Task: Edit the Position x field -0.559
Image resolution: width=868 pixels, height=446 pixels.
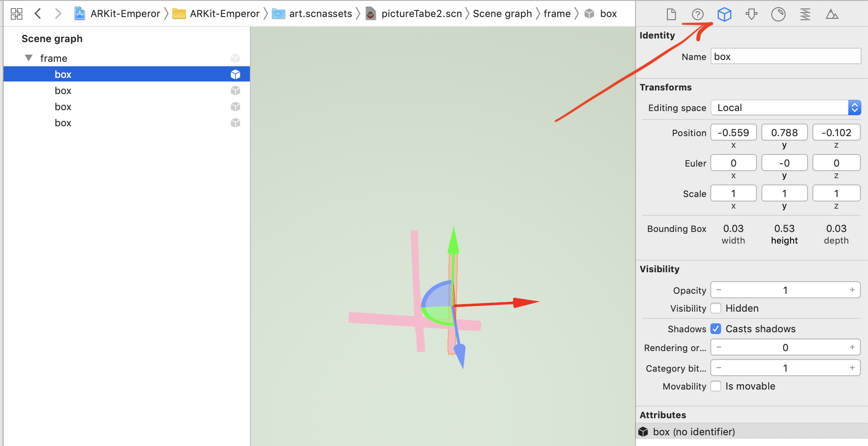Action: (733, 133)
